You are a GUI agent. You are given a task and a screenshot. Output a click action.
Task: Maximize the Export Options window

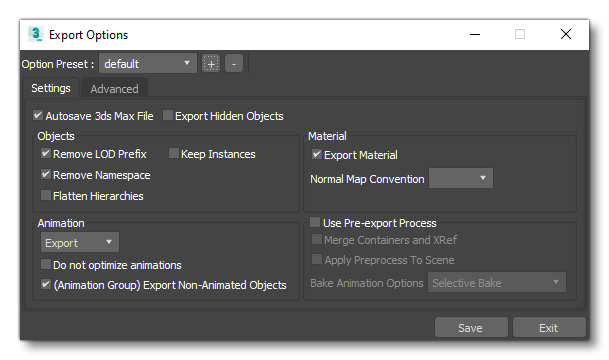click(520, 34)
